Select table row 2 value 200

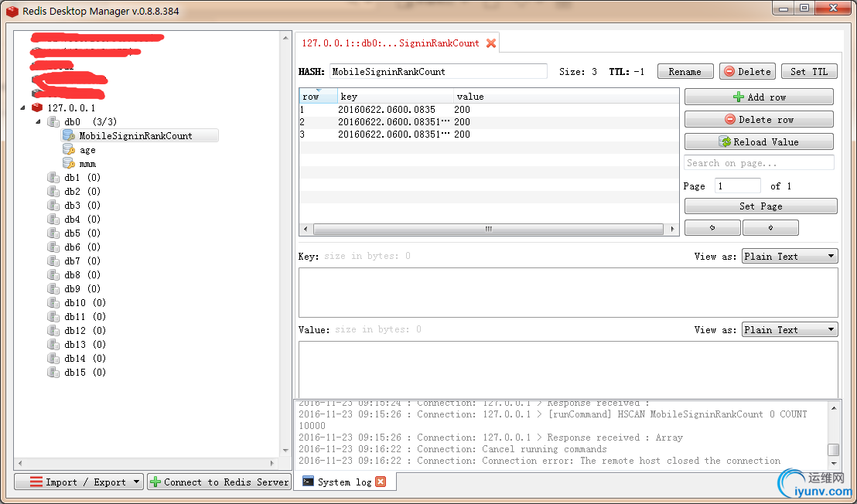(462, 122)
